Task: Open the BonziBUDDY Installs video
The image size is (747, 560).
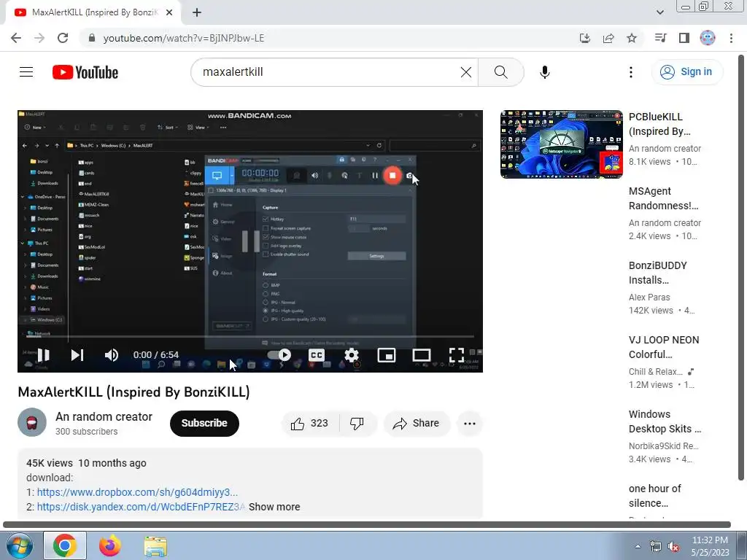Action: (x=657, y=273)
